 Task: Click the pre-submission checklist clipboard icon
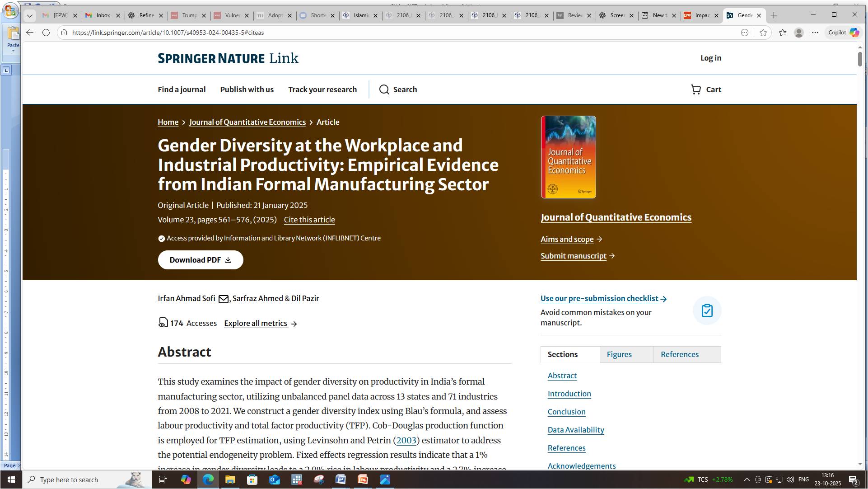(x=707, y=310)
